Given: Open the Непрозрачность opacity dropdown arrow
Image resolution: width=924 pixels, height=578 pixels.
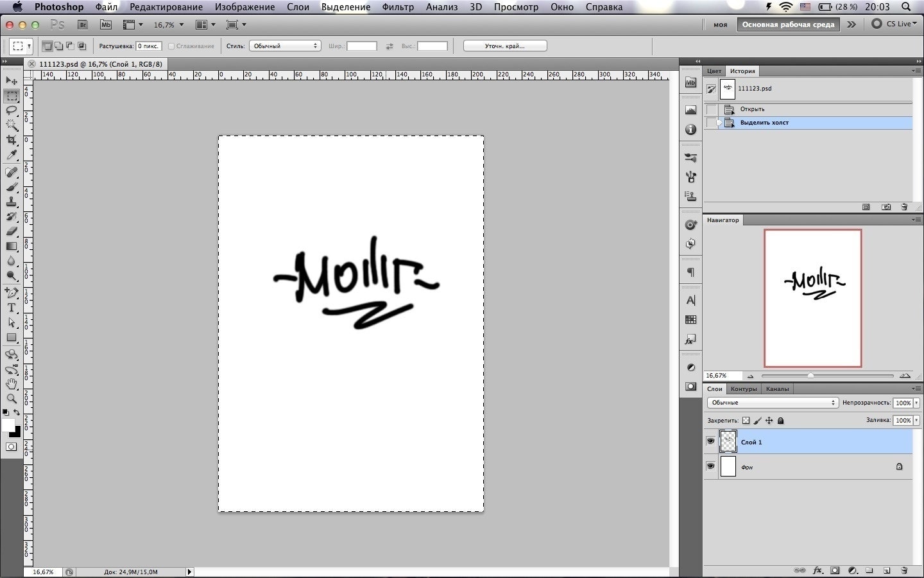Looking at the screenshot, I should pos(916,403).
